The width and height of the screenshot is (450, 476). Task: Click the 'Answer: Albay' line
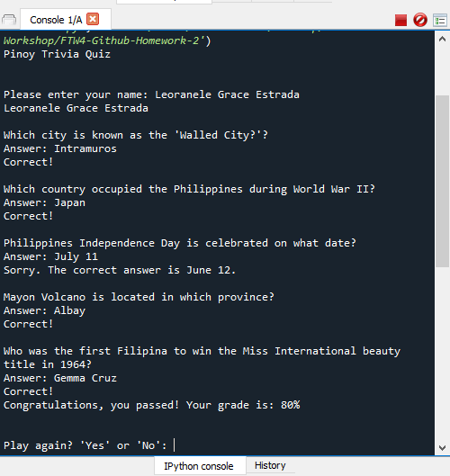pyautogui.click(x=44, y=310)
